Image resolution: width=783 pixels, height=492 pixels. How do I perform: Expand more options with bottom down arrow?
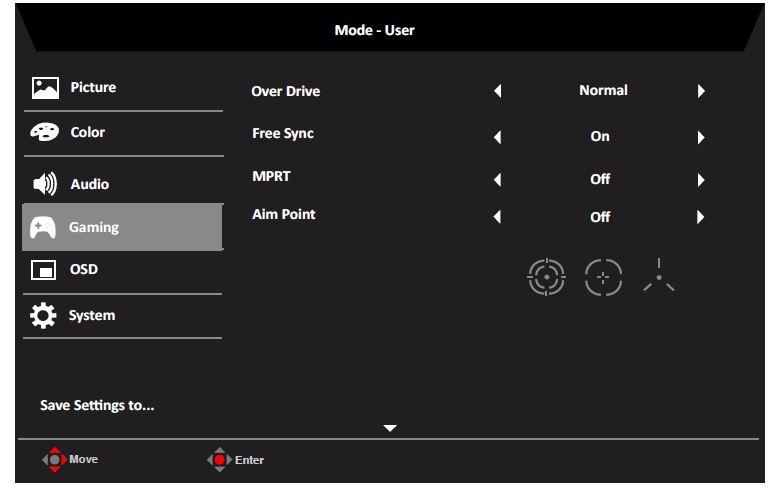(390, 428)
